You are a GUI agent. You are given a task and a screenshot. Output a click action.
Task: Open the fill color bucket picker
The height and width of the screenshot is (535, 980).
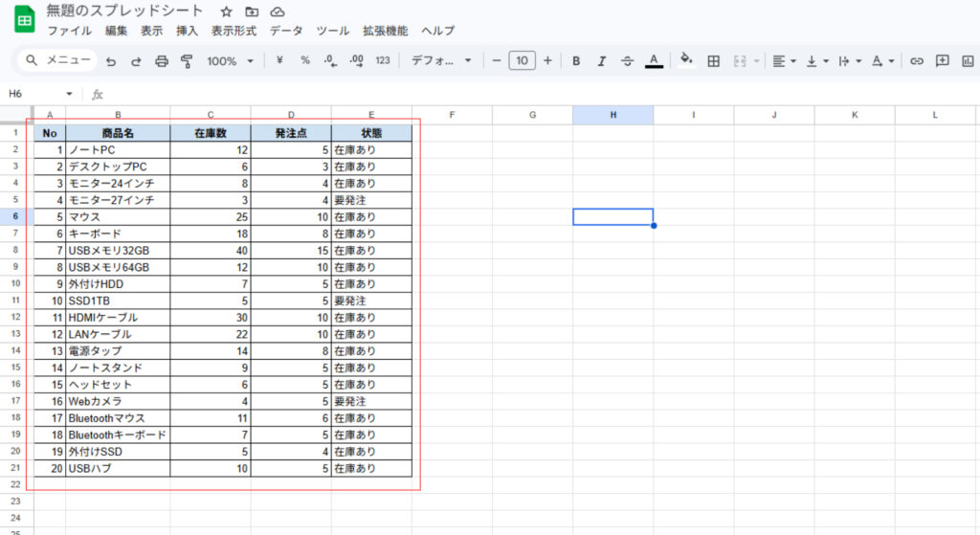(x=685, y=59)
